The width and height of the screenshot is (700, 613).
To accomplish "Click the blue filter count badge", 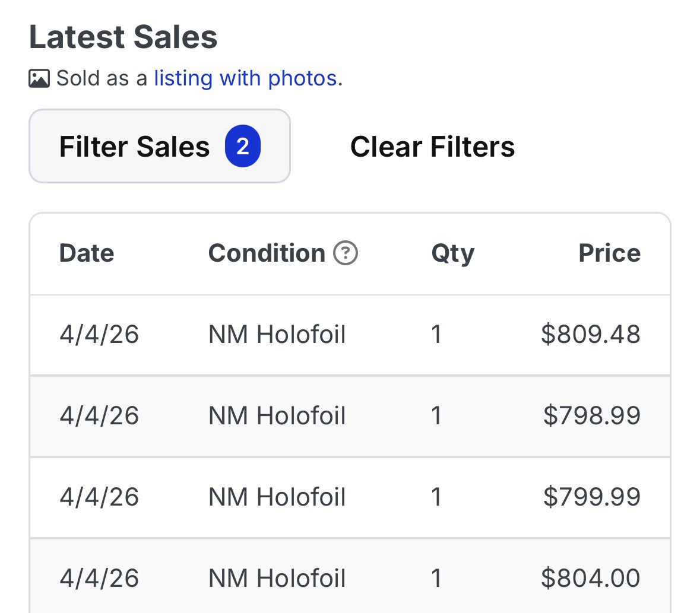I will [242, 147].
